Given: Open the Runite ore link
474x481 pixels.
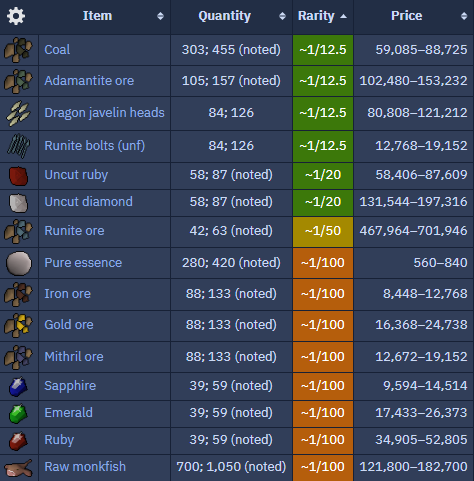Looking at the screenshot, I should point(74,231).
